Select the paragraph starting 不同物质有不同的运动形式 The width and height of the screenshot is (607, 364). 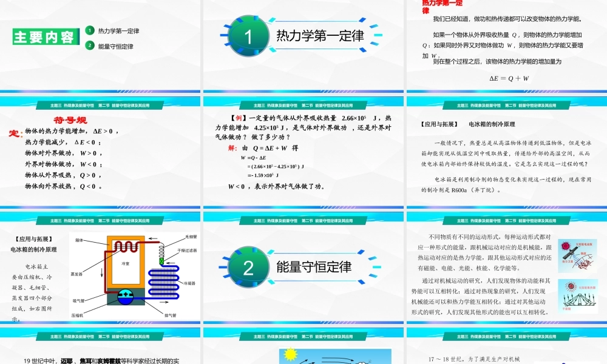coord(484,252)
